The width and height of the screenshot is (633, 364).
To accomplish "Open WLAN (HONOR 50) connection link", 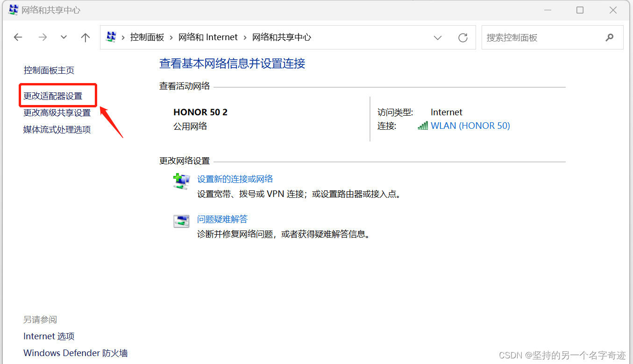I will pyautogui.click(x=470, y=126).
